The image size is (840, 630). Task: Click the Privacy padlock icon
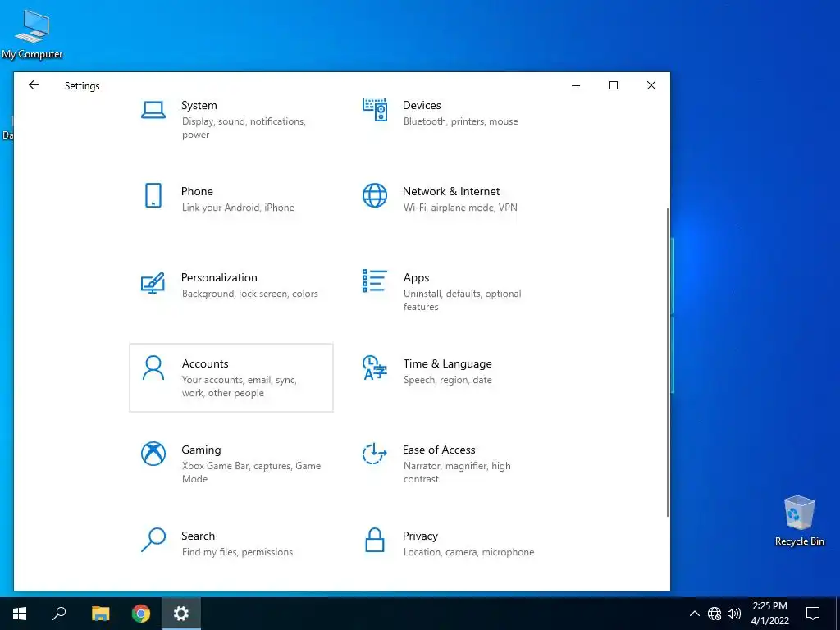(x=374, y=540)
